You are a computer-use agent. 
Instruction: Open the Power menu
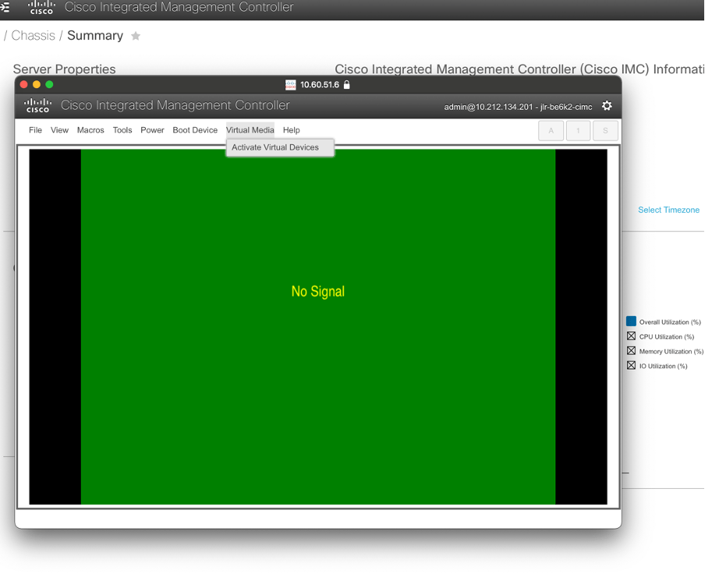(152, 130)
